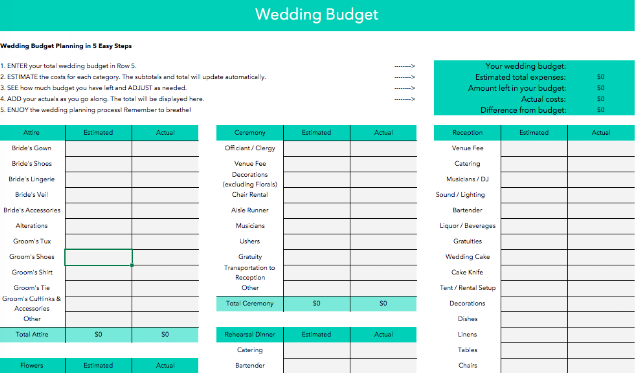640x373 pixels.
Task: Select the Total Attire label
Action: [32, 335]
